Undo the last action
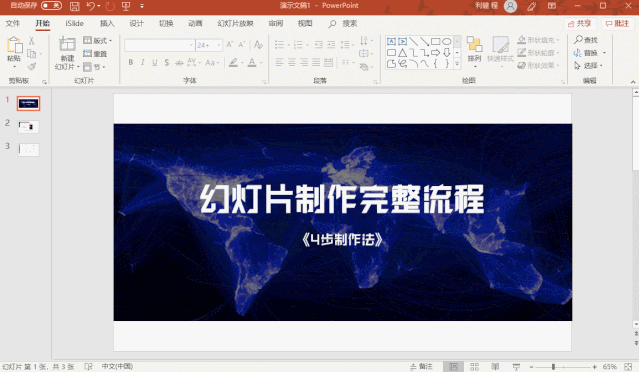Screen dimensions: 639x372 pos(91,6)
